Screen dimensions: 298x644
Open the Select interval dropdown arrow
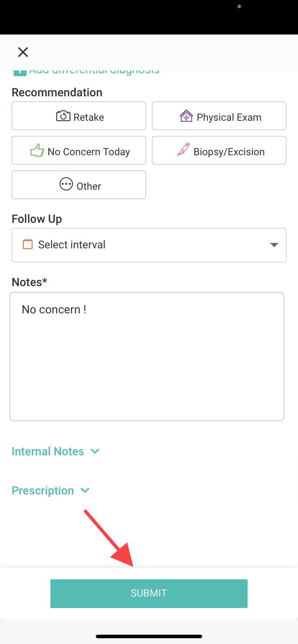pos(274,245)
